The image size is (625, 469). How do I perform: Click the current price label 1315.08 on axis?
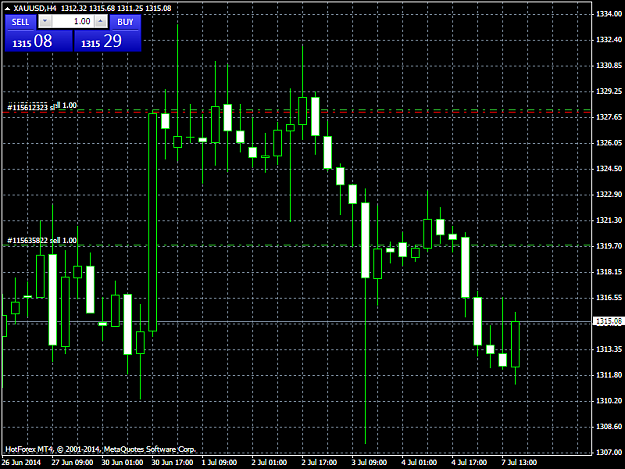tap(609, 321)
